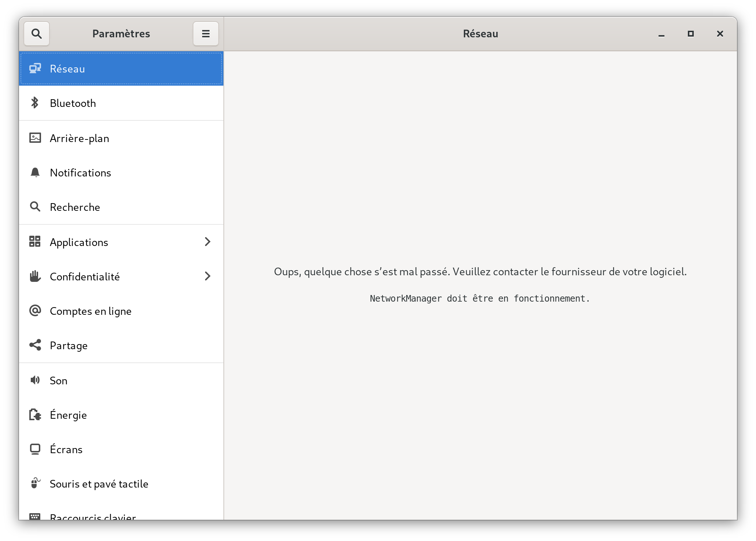
Task: Select Raccourcis clavier label
Action: click(93, 516)
